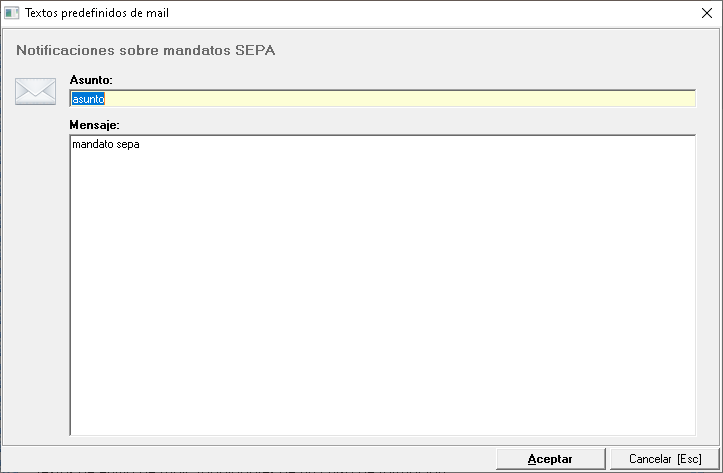This screenshot has height=473, width=723.
Task: Click the Cancelar [Esc] button
Action: coord(665,459)
